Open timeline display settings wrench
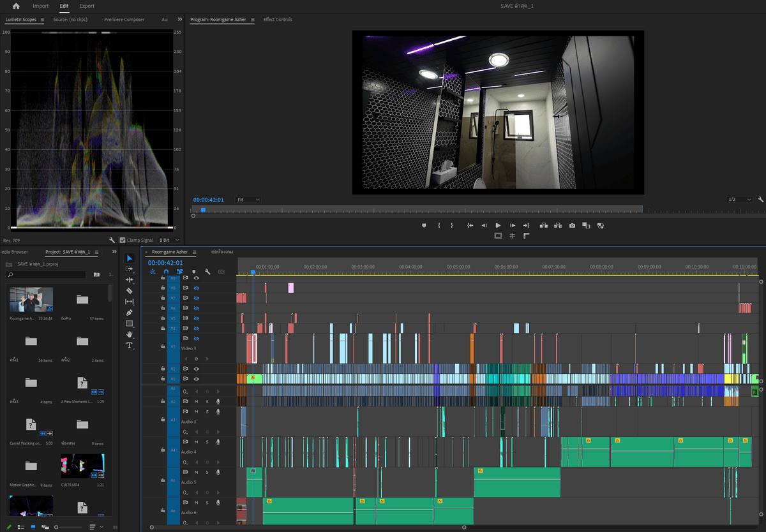This screenshot has height=532, width=766. (207, 272)
